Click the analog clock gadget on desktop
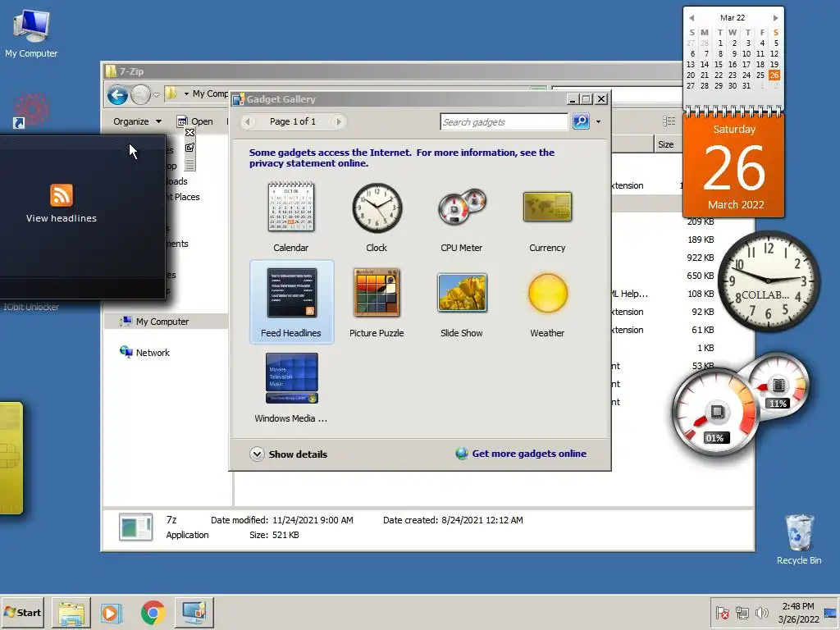 768,281
